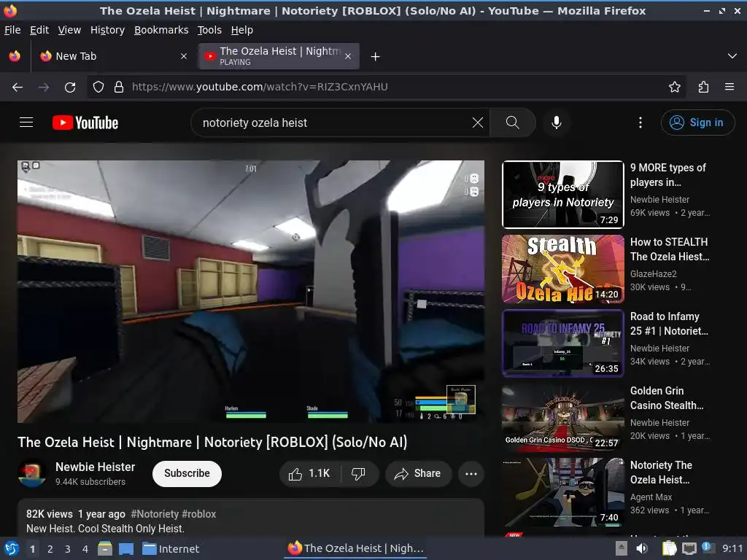Open YouTube settings three-dot menu
Viewport: 747px width, 560px height.
click(x=640, y=122)
